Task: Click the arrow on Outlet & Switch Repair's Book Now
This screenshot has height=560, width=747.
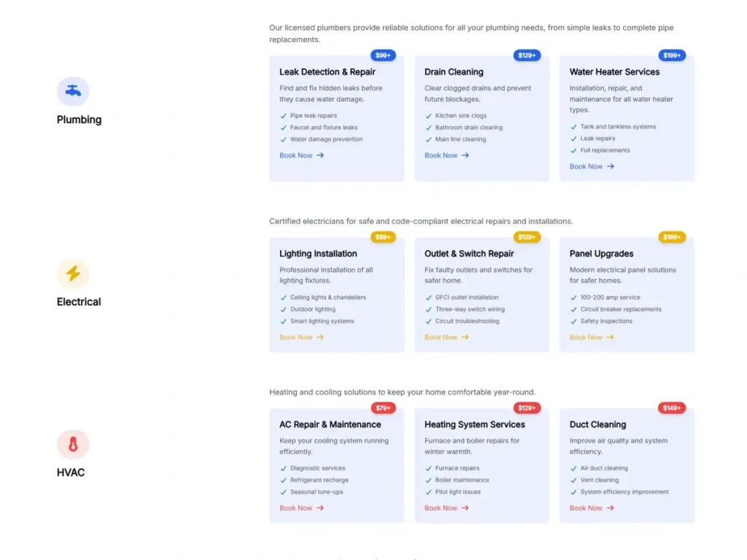Action: [x=463, y=337]
